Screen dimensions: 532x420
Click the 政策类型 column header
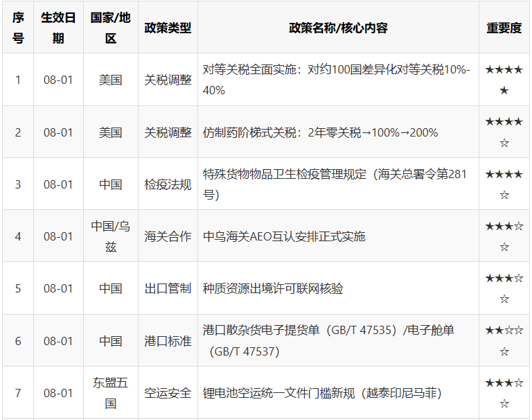tap(168, 28)
